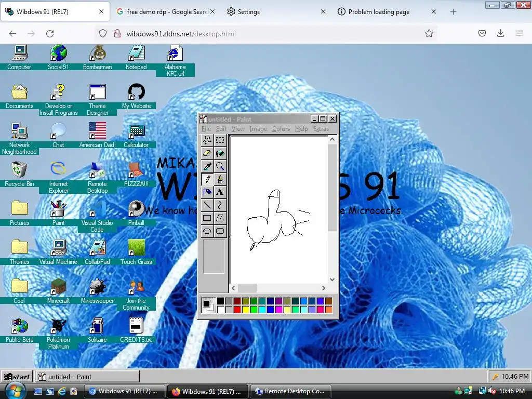Select the Rounded Rectangle tool
The height and width of the screenshot is (399, 532).
(220, 231)
